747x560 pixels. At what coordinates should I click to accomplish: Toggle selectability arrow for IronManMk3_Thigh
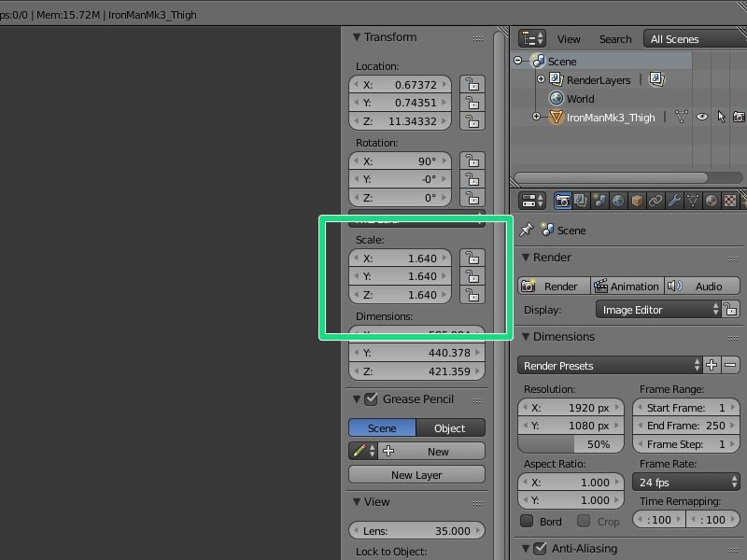pyautogui.click(x=721, y=117)
